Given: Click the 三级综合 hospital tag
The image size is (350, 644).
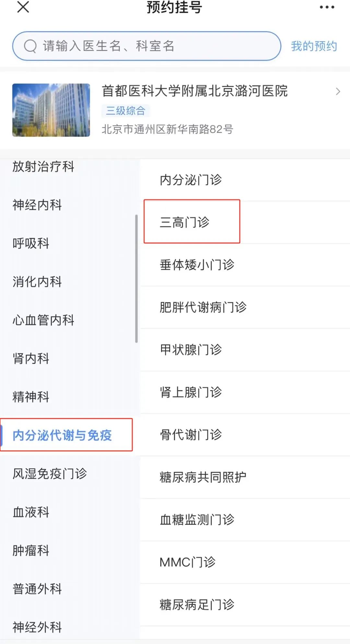Looking at the screenshot, I should (x=125, y=111).
